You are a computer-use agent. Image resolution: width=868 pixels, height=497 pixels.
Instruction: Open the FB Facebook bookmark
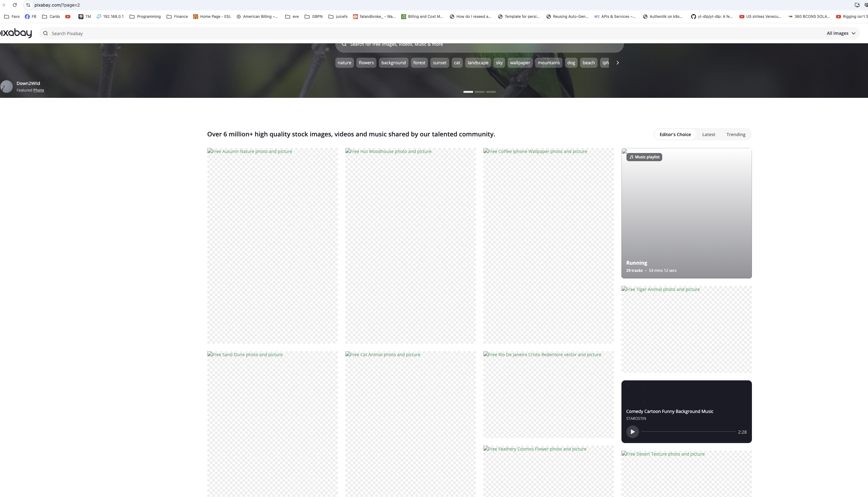(30, 16)
